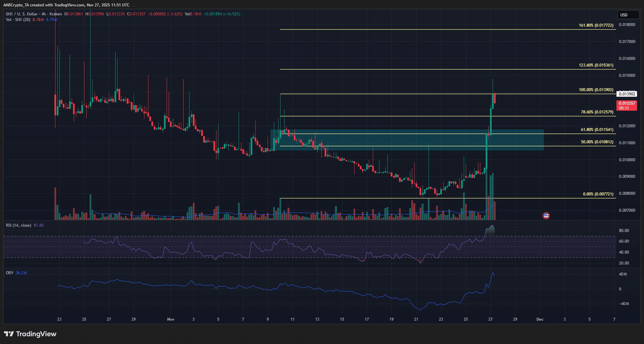This screenshot has width=644, height=344.
Task: Click the 0.011000 price scale tick
Action: click(x=627, y=143)
